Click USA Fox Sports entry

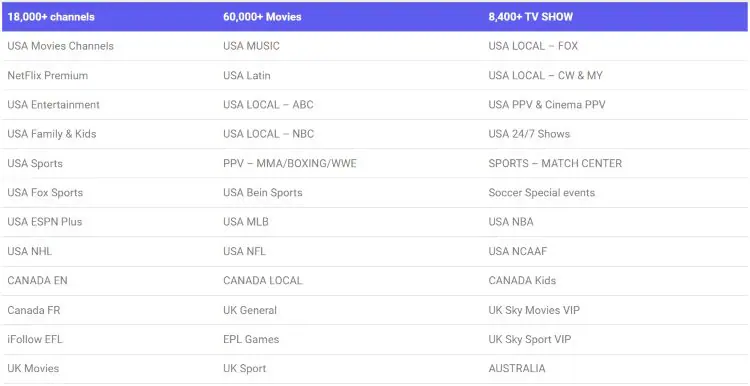(45, 193)
